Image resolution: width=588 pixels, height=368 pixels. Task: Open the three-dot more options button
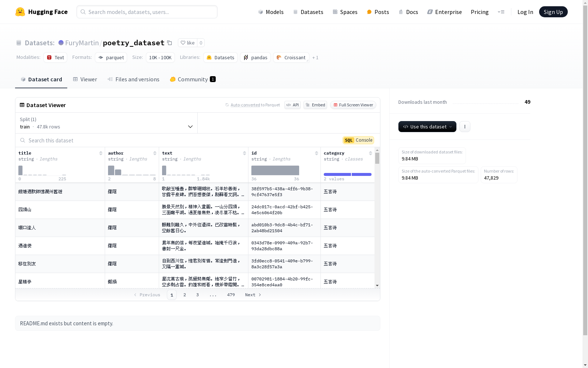465,127
